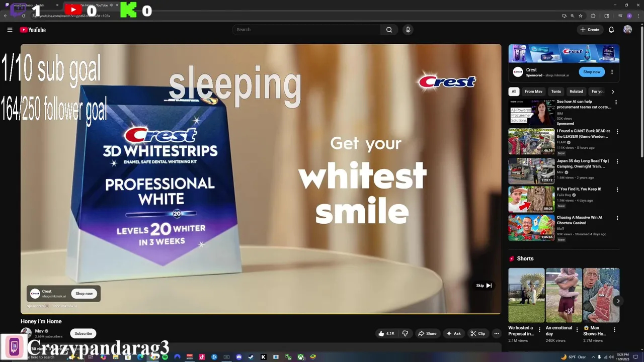Open the Choctaw Casino video thumbnail
Image resolution: width=644 pixels, height=362 pixels.
[x=531, y=228]
